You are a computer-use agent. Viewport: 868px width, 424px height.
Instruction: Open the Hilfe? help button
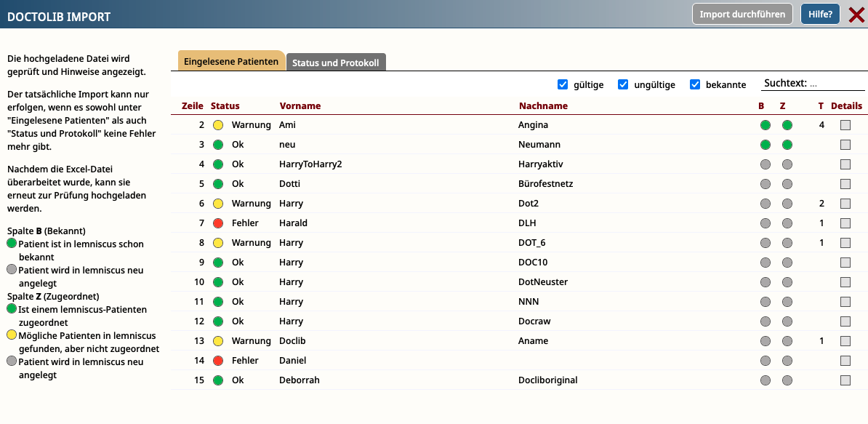coord(820,15)
